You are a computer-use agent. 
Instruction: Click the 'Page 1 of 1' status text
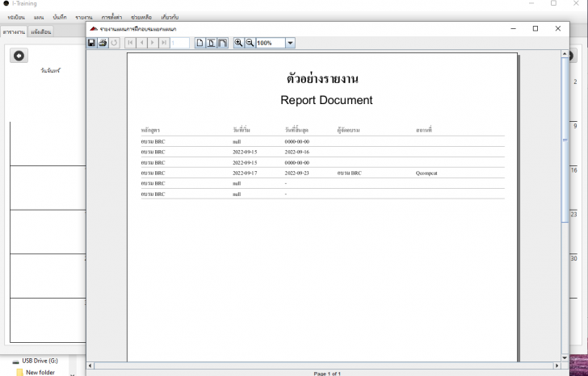tap(327, 374)
